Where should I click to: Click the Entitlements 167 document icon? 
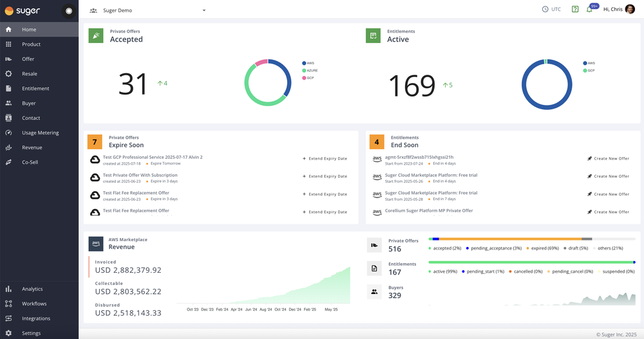374,268
